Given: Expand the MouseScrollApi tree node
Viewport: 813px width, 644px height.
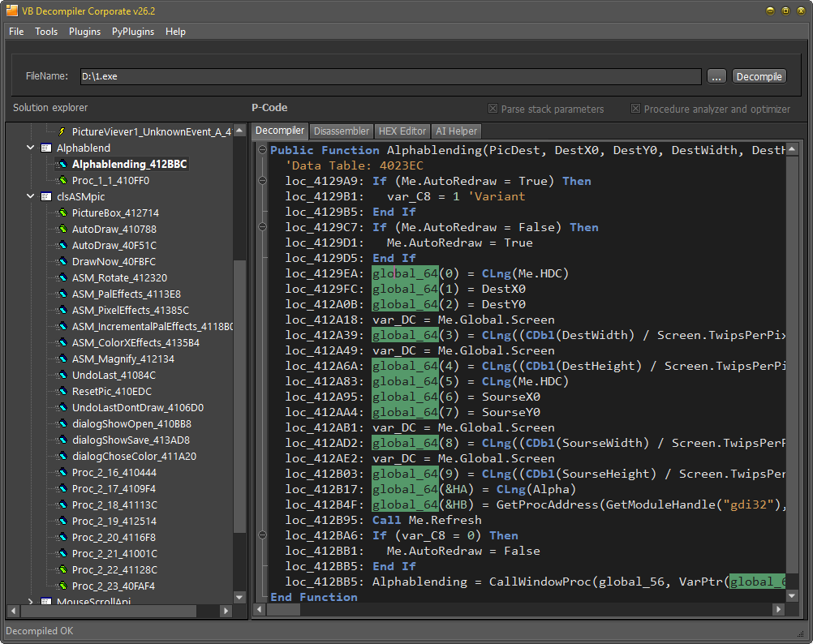Looking at the screenshot, I should (x=31, y=602).
